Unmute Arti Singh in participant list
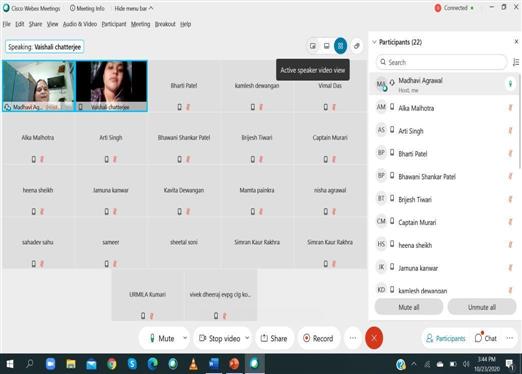The image size is (522, 374). pyautogui.click(x=510, y=131)
